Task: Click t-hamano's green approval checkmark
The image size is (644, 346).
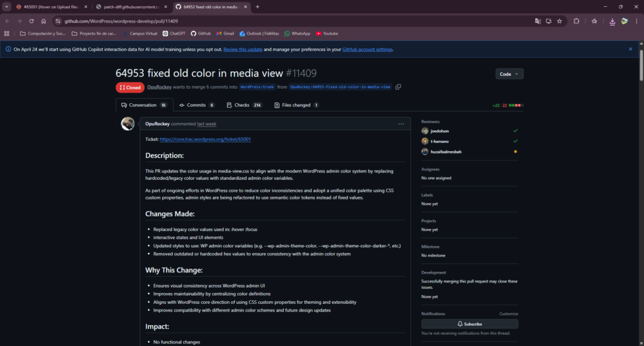Action: pyautogui.click(x=516, y=141)
